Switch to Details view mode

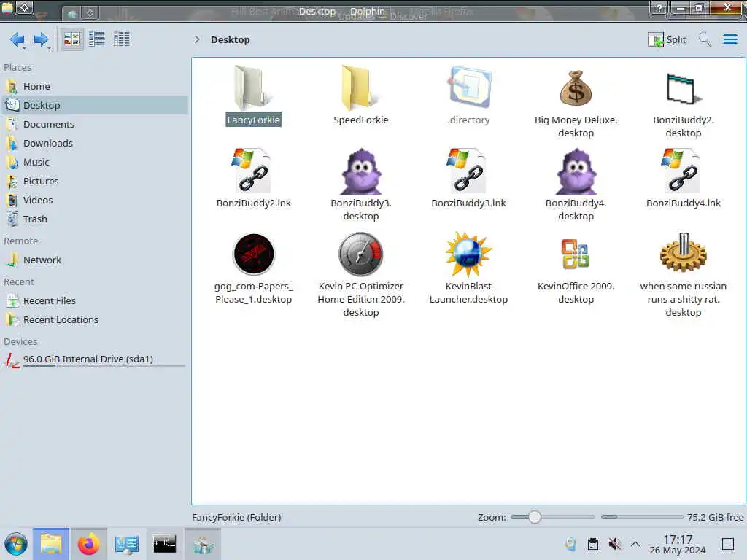pyautogui.click(x=122, y=39)
